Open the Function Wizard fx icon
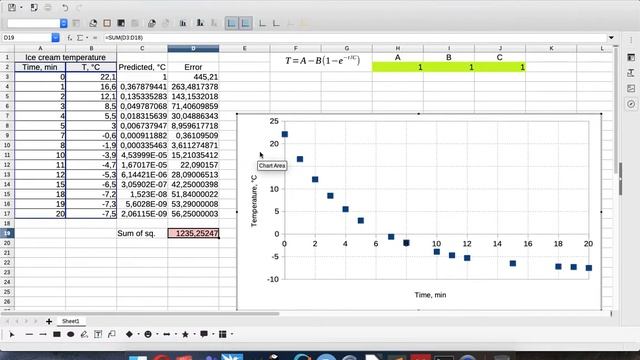Screen dimensions: 640x360 point(70,38)
